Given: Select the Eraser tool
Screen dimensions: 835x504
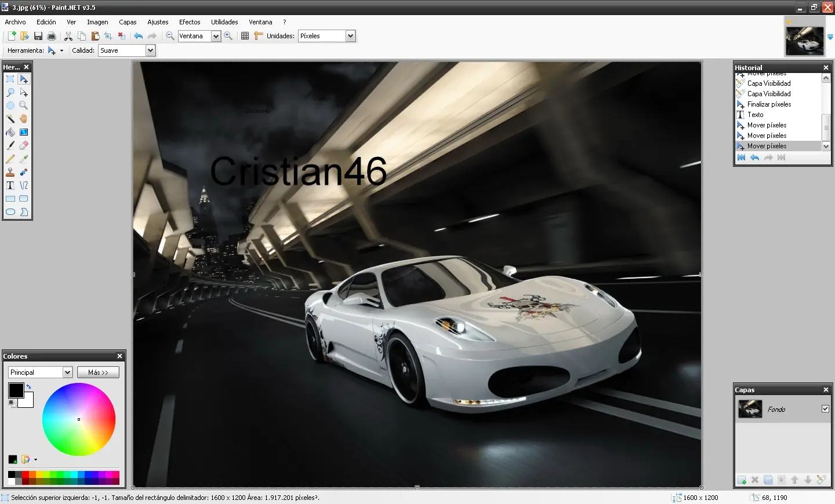Looking at the screenshot, I should 24,145.
